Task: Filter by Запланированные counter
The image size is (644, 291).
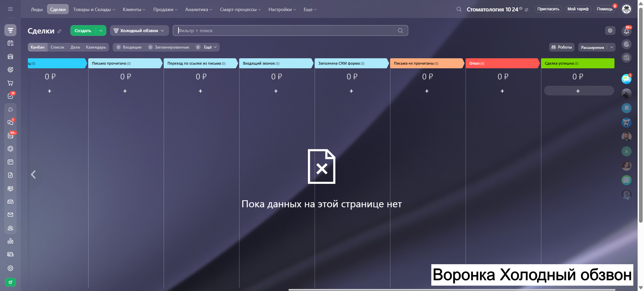Action: point(169,47)
